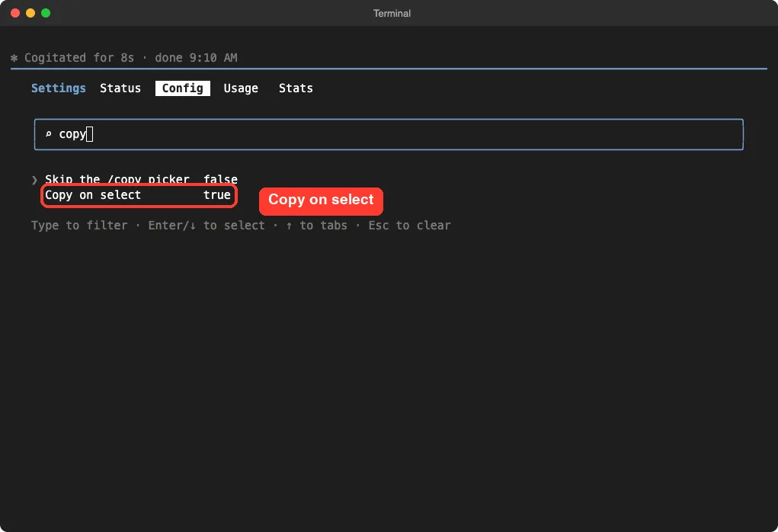The width and height of the screenshot is (778, 532).
Task: Click the asterisk icon before Cogitated
Action: click(x=14, y=58)
